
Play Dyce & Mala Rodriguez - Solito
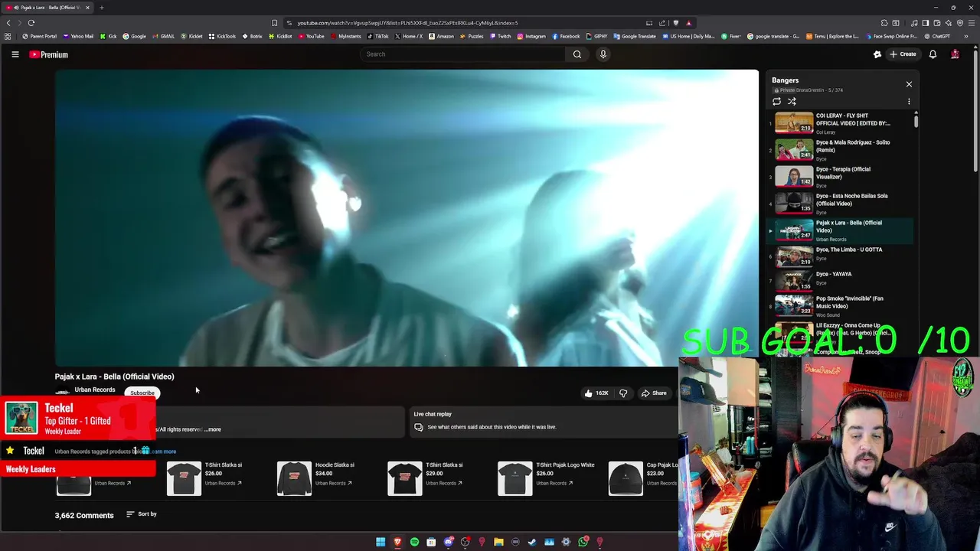pos(840,150)
